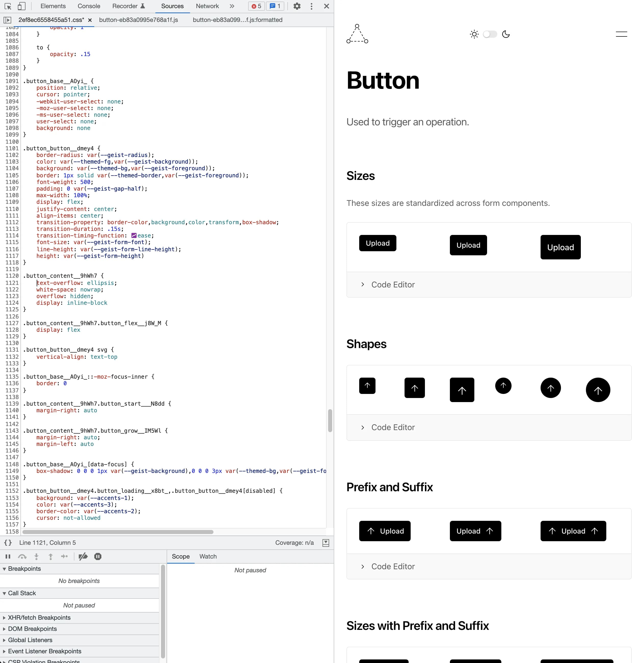Expand Code Editor under Sizes
The width and height of the screenshot is (644, 663).
[x=392, y=284]
